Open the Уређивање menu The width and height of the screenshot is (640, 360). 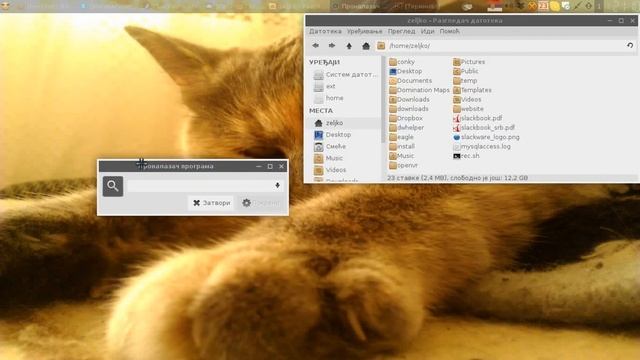(364, 31)
